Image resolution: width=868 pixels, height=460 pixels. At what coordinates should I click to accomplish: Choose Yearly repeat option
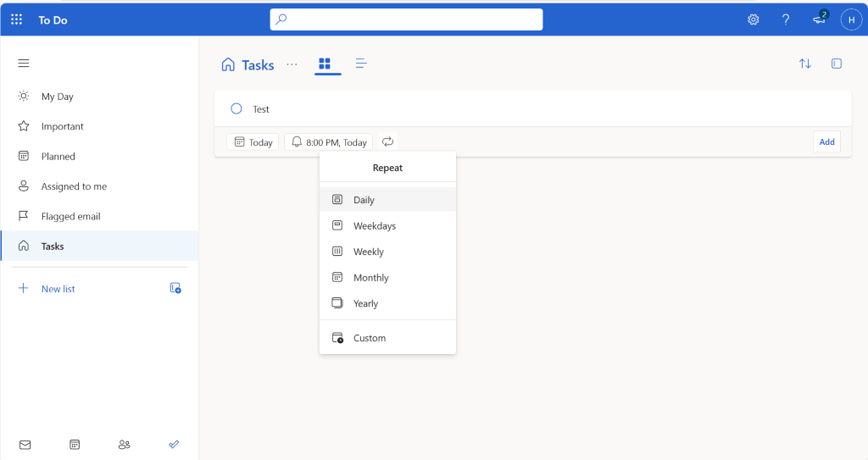387,303
